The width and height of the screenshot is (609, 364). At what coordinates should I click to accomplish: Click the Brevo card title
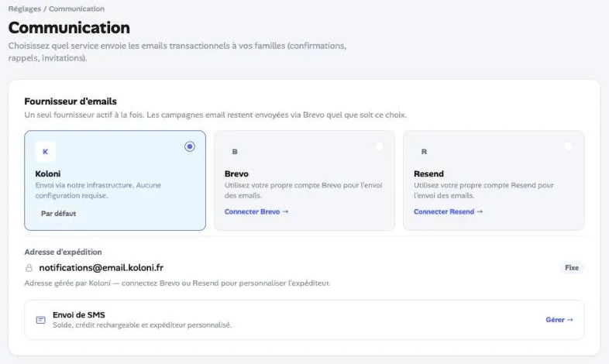(236, 173)
